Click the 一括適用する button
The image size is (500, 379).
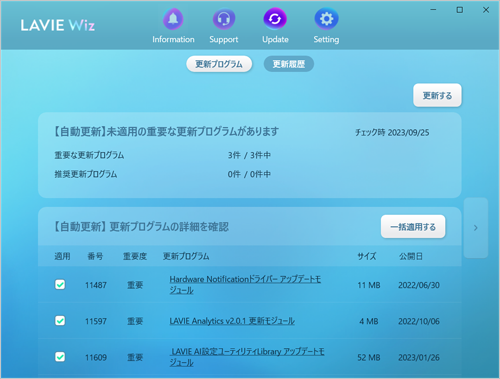pyautogui.click(x=413, y=227)
